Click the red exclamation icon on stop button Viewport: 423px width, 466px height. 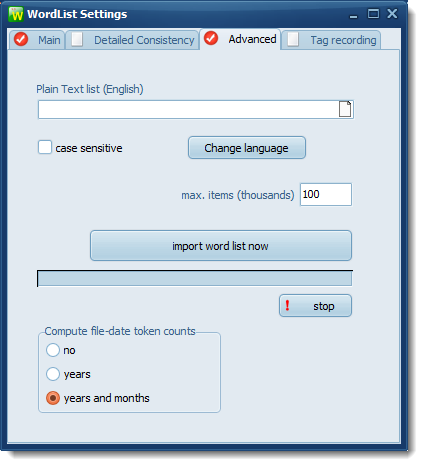coord(287,305)
